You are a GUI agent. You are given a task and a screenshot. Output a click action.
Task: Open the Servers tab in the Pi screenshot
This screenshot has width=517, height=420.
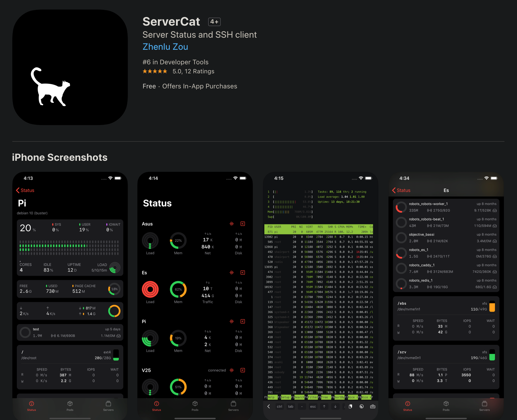click(x=108, y=406)
